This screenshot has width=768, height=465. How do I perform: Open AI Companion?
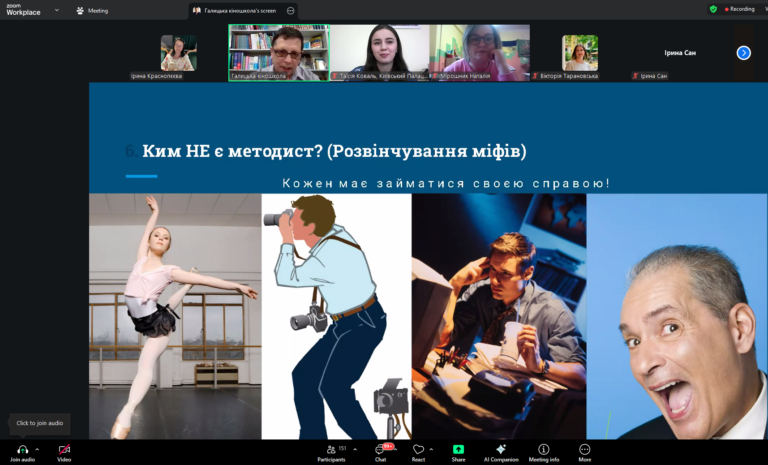coord(501,453)
